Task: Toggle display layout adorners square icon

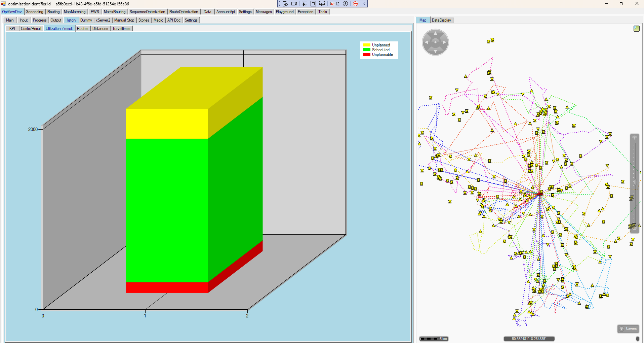Action: pyautogui.click(x=313, y=4)
